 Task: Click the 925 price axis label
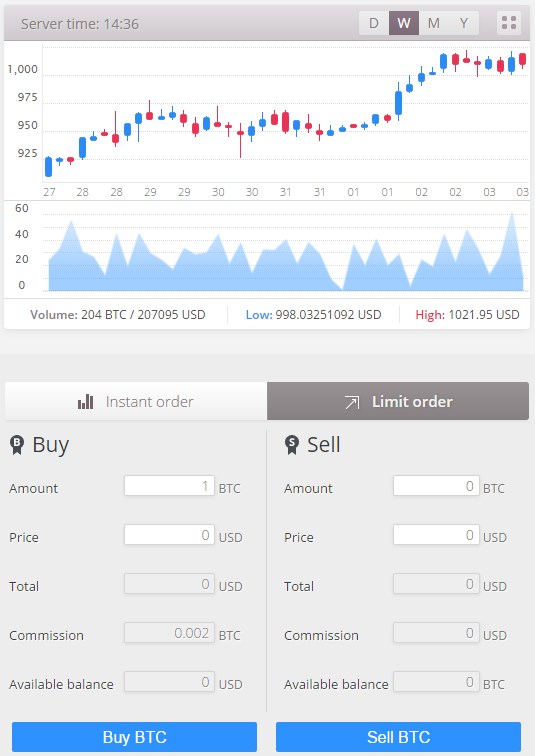(27, 153)
